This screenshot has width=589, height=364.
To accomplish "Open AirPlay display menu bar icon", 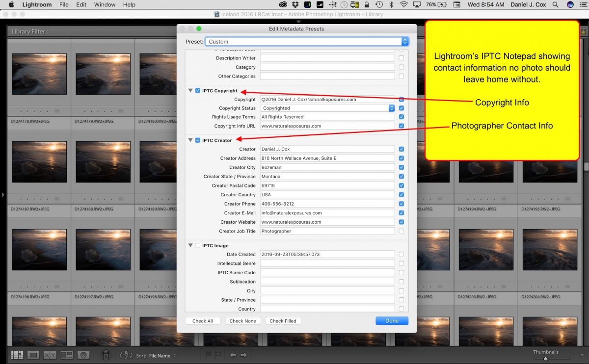I will tap(418, 4).
